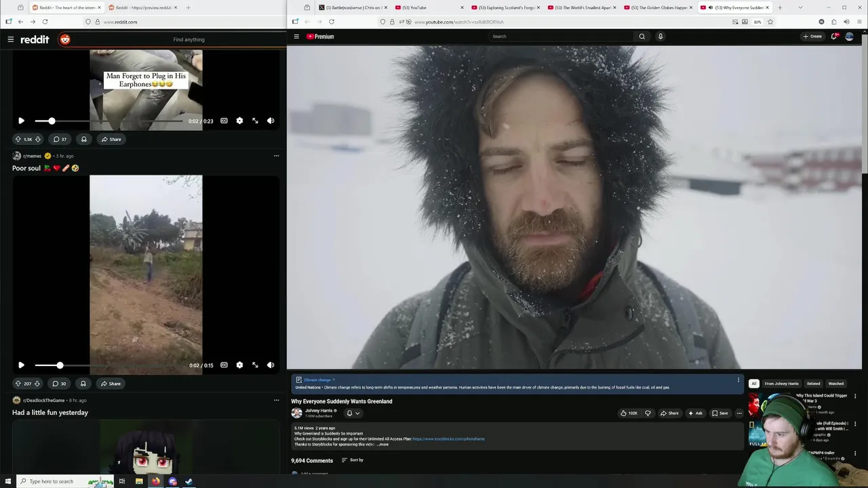This screenshot has height=488, width=868.
Task: Open r/DeadlockTheGame subreddit link
Action: [44, 401]
